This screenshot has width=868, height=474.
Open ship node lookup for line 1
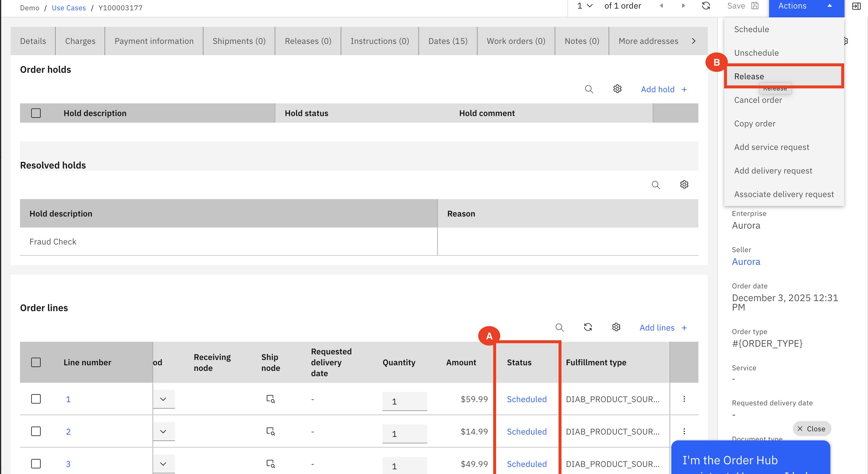coord(270,399)
